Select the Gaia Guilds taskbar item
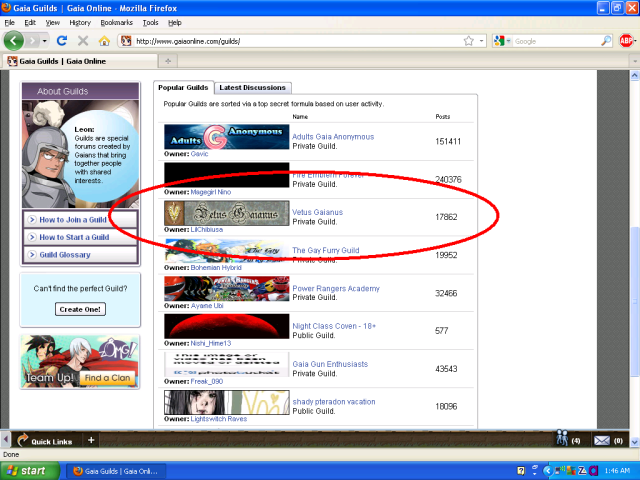 click(x=116, y=471)
